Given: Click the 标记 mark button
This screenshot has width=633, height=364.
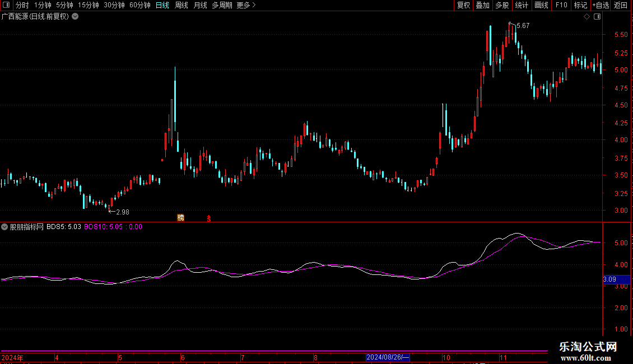Looking at the screenshot, I should coord(580,5).
